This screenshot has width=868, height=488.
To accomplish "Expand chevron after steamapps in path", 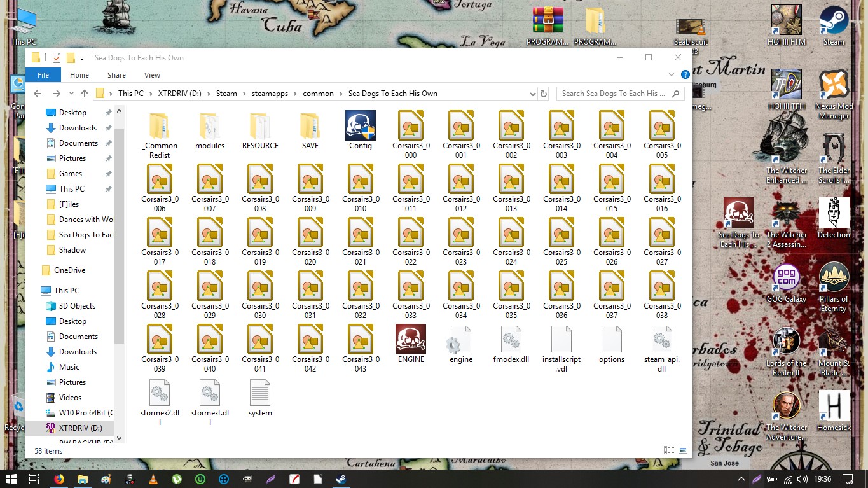I will pos(296,94).
